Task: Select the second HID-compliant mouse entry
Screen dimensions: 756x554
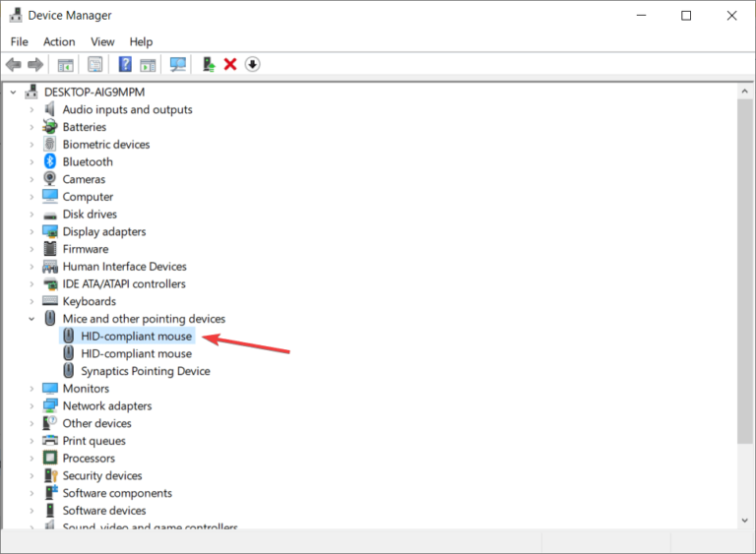Action: point(136,353)
